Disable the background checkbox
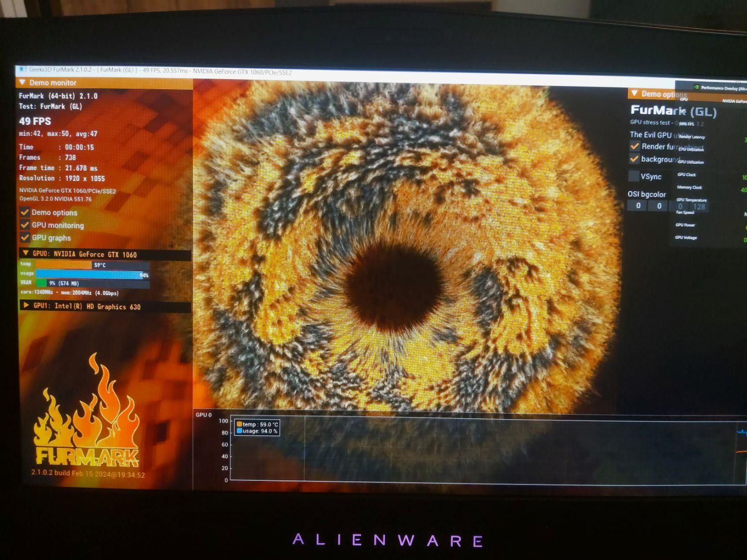 coord(634,159)
